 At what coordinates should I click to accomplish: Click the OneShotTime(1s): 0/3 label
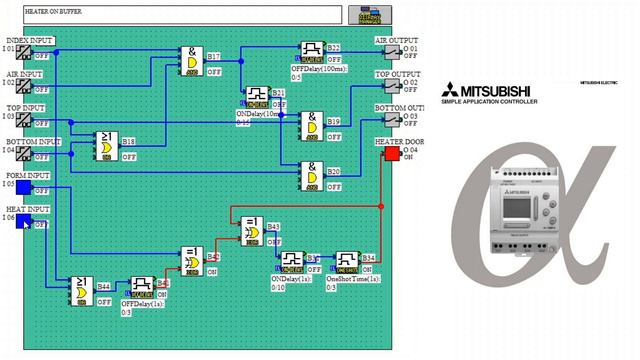point(353,283)
